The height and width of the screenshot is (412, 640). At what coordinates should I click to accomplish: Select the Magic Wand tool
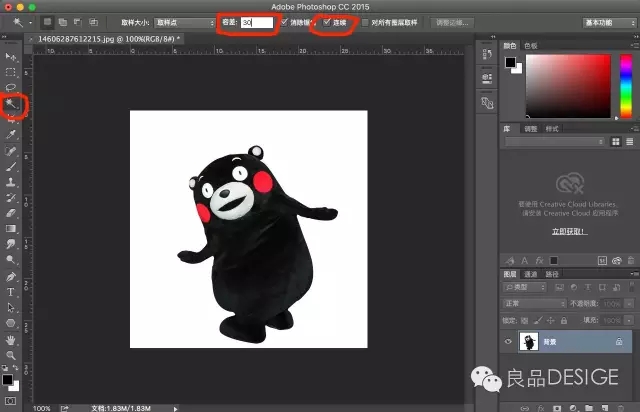[12, 103]
